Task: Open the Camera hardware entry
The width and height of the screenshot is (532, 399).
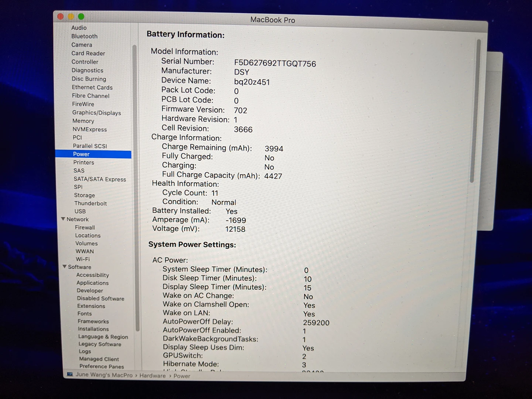Action: (82, 45)
